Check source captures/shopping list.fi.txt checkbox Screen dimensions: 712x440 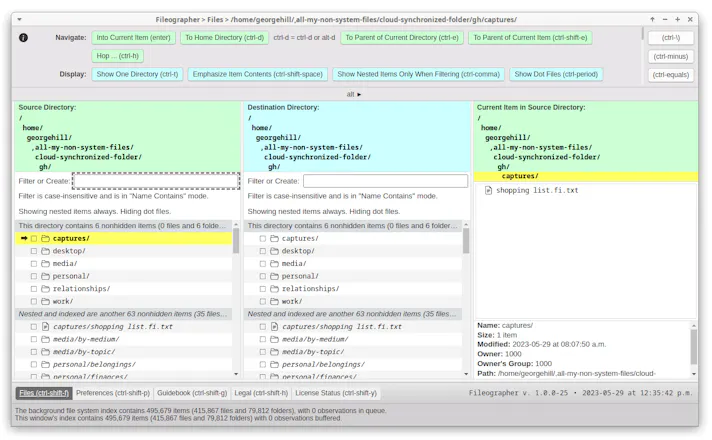[x=34, y=326]
